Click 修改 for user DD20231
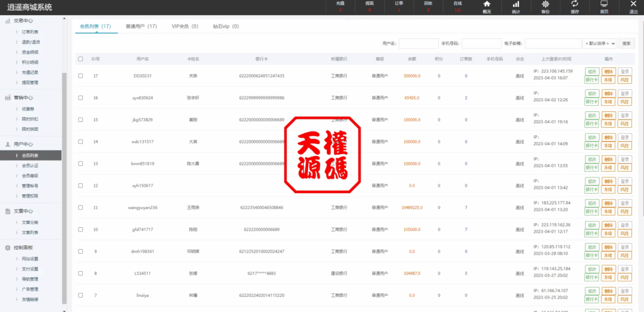The width and height of the screenshot is (644, 312). click(591, 72)
